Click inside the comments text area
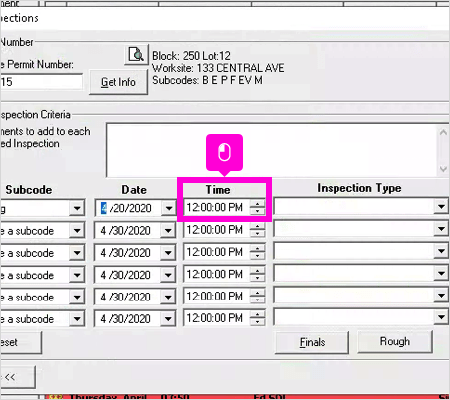Screen dimensions: 450x400 pyautogui.click(x=272, y=150)
